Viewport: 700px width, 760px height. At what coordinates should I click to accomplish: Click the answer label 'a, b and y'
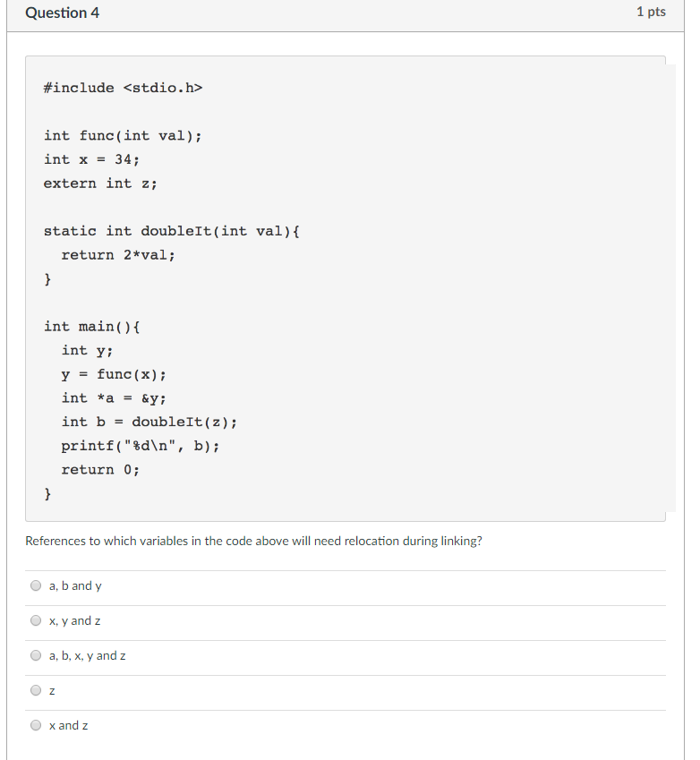pyautogui.click(x=75, y=585)
